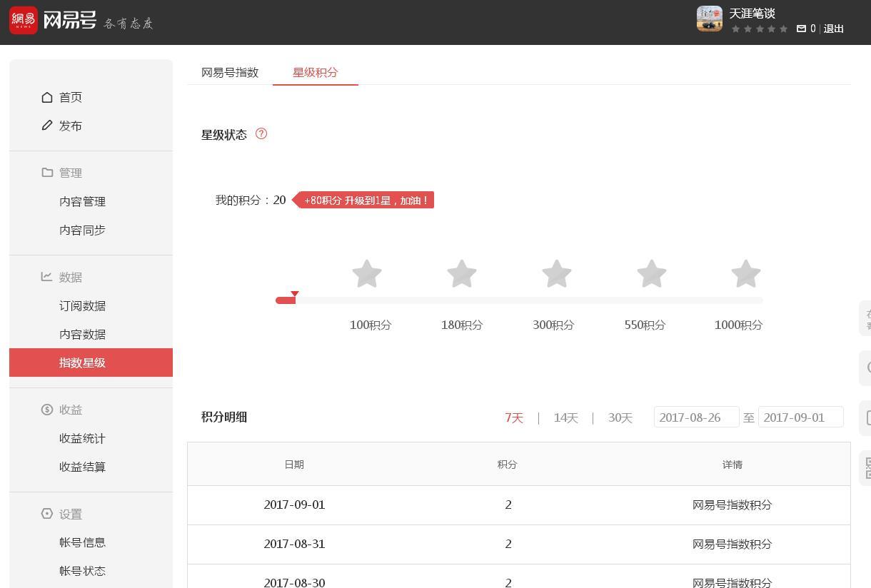Image resolution: width=871 pixels, height=588 pixels.
Task: Open the end date field 2017-09-01
Action: [x=801, y=417]
